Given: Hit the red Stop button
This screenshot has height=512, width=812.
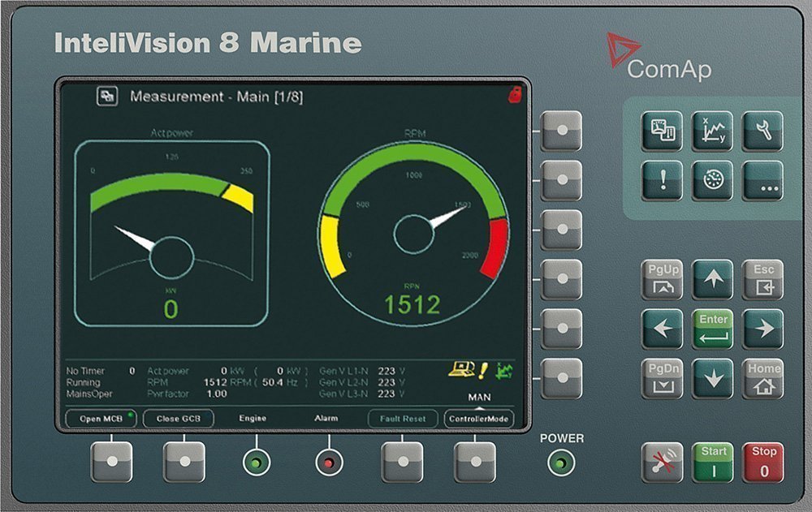Looking at the screenshot, I should [762, 463].
